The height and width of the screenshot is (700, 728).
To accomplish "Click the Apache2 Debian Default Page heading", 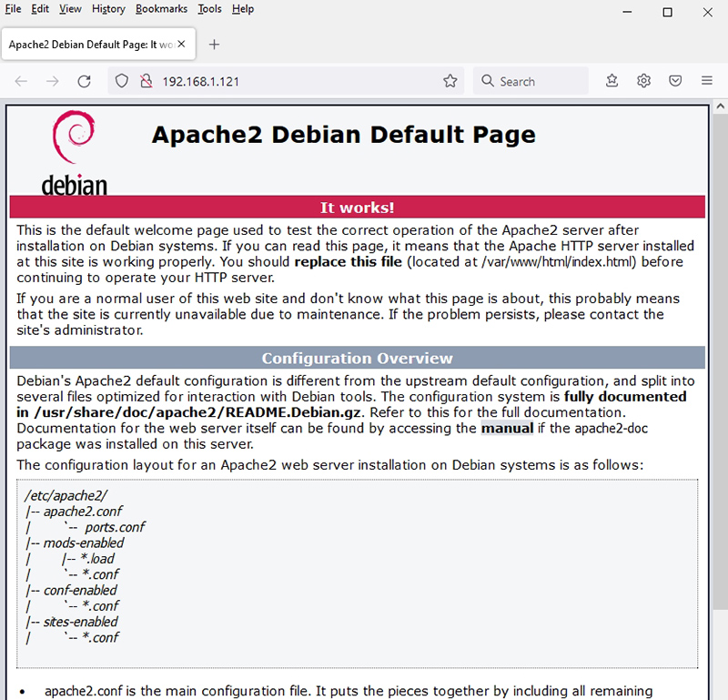I will (344, 135).
